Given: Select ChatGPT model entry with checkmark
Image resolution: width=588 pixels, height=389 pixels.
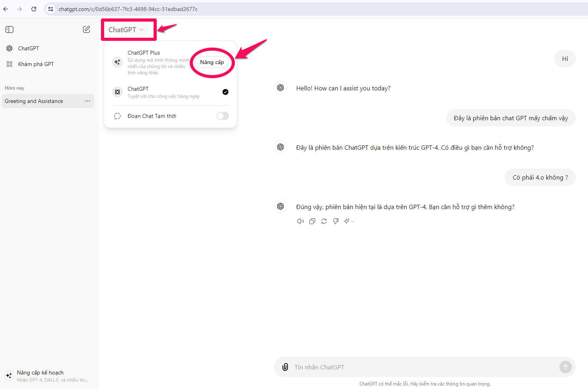Looking at the screenshot, I should coord(170,92).
